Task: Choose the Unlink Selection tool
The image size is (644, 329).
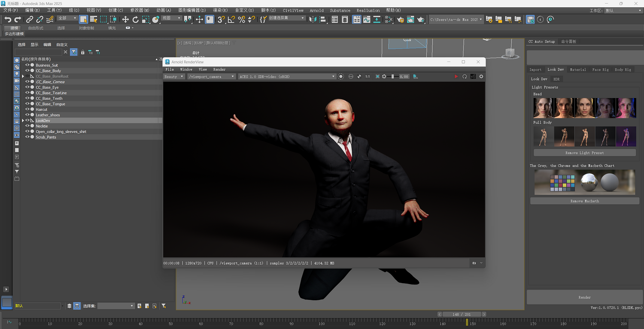Action: pyautogui.click(x=40, y=19)
